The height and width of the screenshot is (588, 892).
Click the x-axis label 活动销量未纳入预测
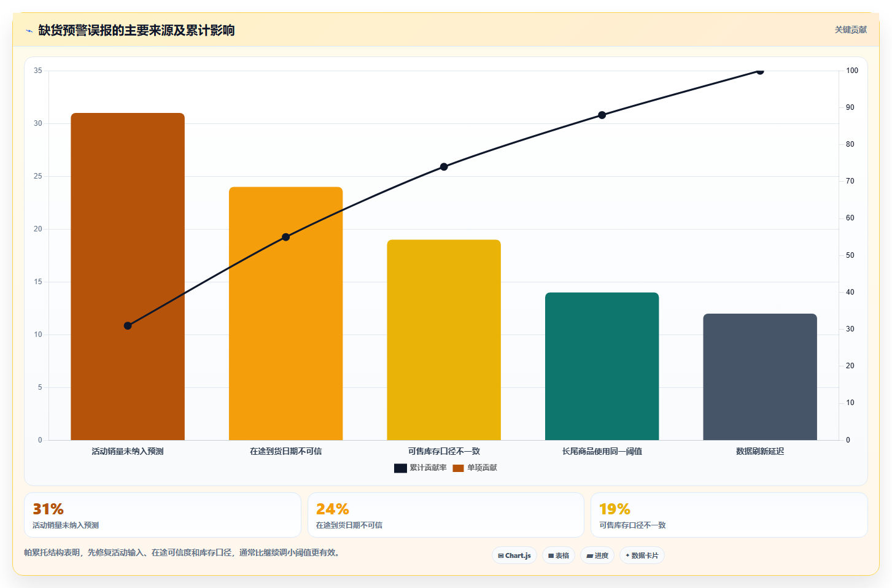(x=128, y=451)
